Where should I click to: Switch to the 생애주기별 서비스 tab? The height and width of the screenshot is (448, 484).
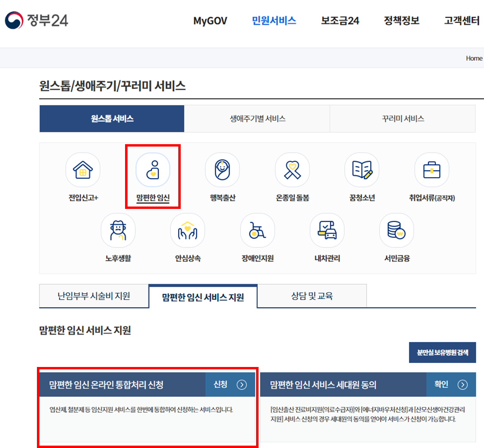257,118
